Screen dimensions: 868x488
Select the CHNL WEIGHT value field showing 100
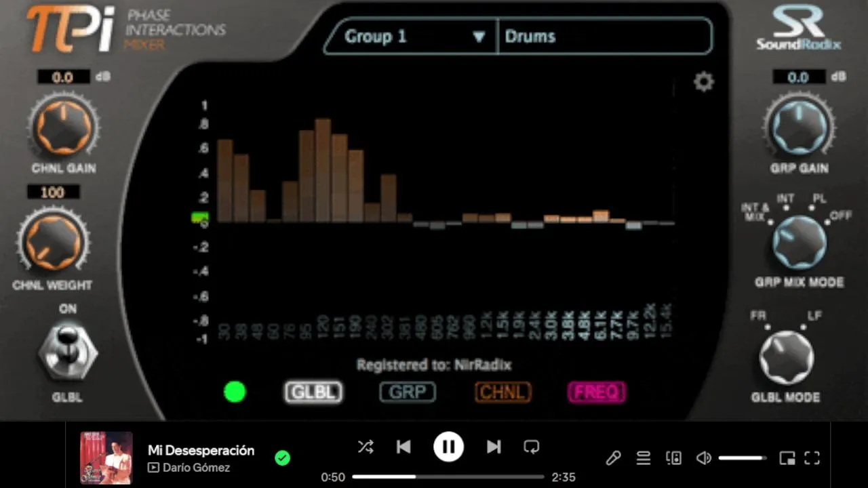pos(53,192)
